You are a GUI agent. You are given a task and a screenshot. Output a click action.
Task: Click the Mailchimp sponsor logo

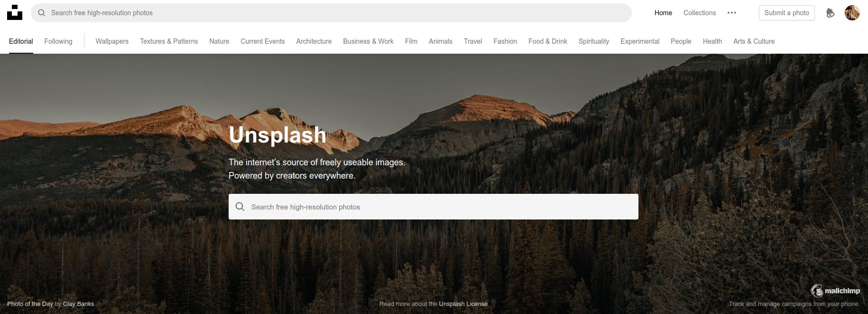pos(835,291)
